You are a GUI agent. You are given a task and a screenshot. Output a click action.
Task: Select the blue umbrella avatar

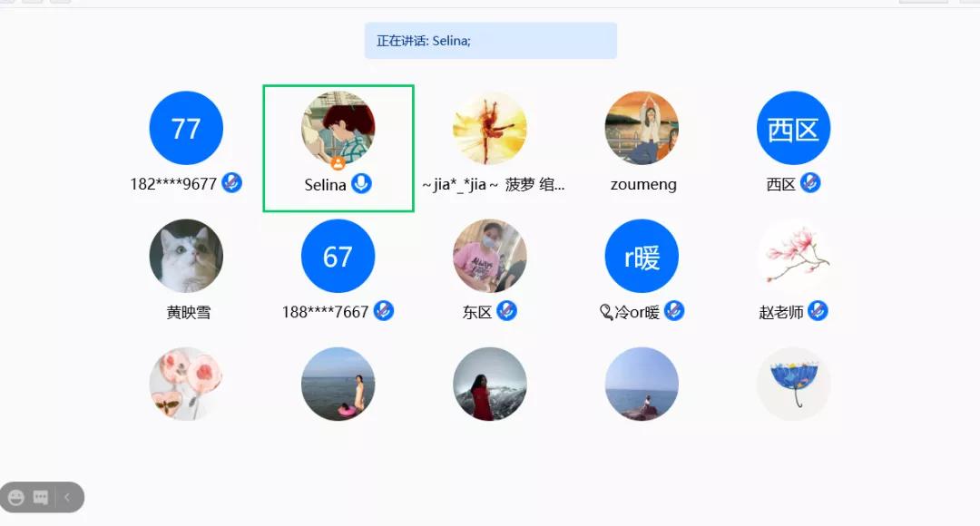(794, 385)
